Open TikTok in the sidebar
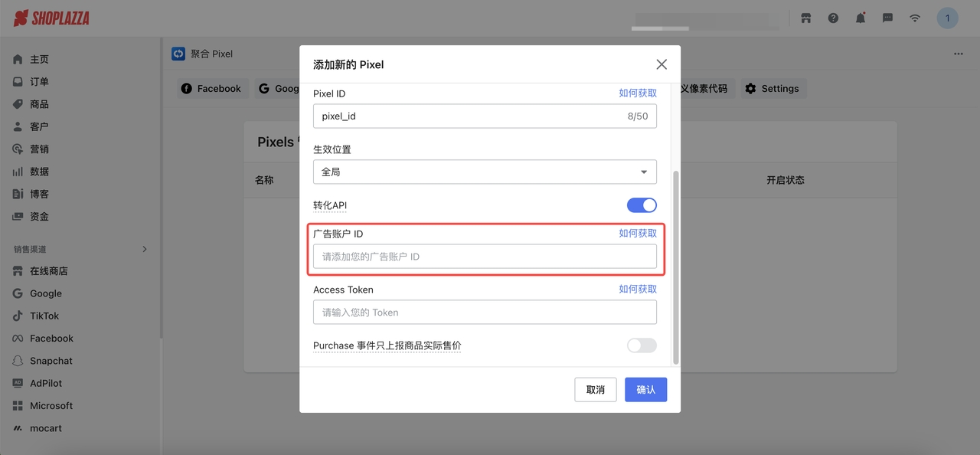Image resolution: width=980 pixels, height=455 pixels. (44, 316)
